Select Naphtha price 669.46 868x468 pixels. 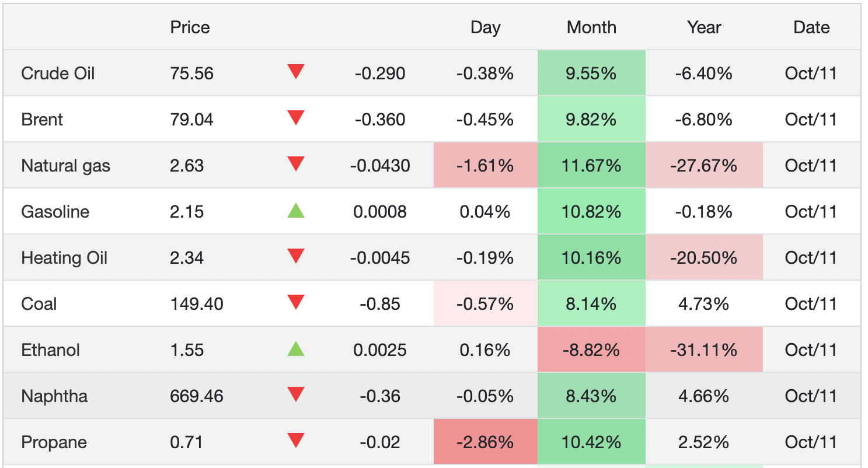coord(197,396)
